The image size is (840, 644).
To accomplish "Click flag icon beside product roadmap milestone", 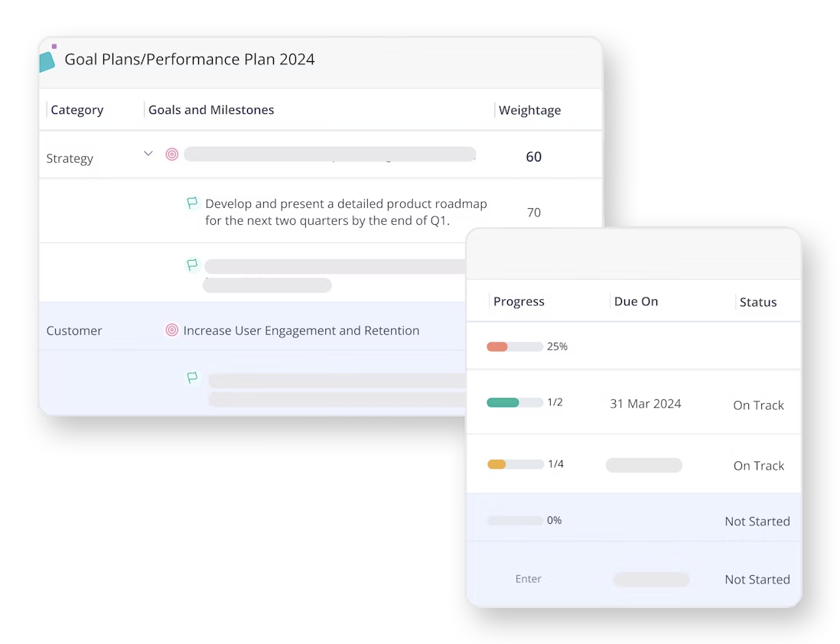I will [192, 203].
